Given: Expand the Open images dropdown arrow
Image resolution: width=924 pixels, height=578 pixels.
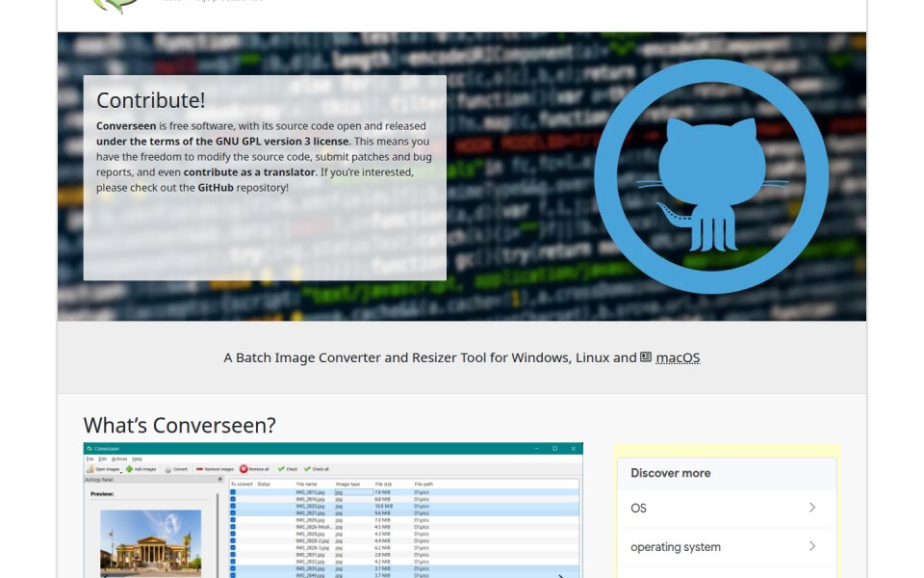Looking at the screenshot, I should [x=121, y=472].
